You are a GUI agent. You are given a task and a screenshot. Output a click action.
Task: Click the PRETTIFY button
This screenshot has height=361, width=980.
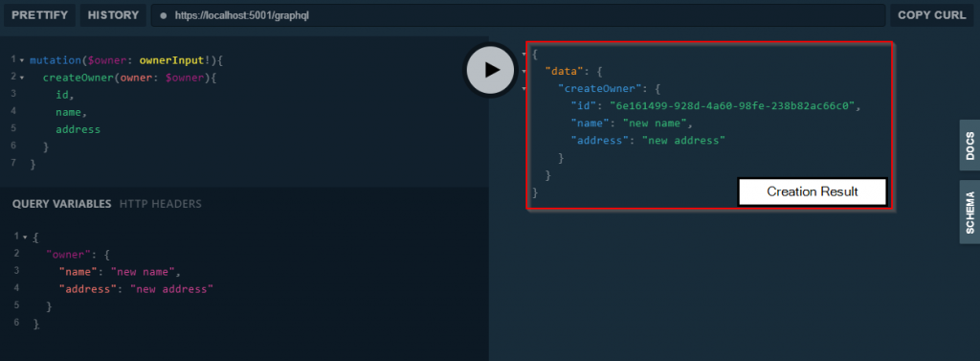pos(40,15)
